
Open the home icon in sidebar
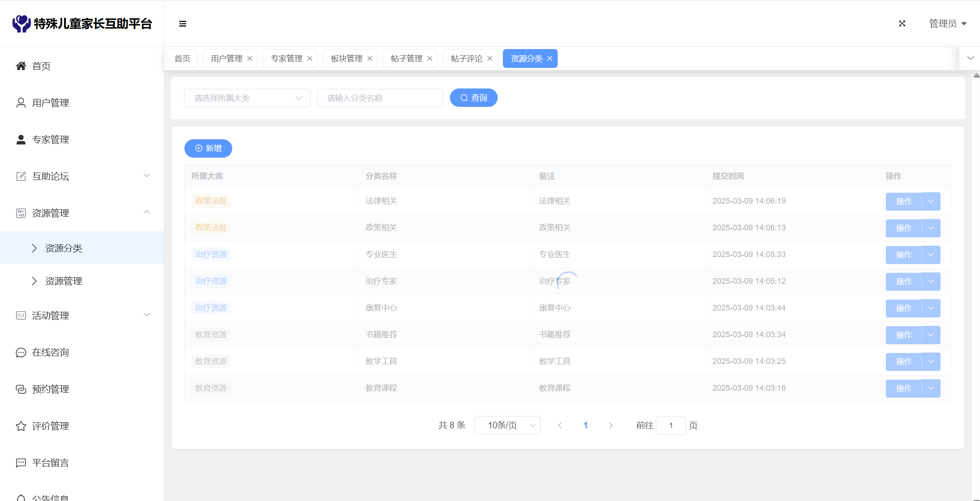click(21, 66)
